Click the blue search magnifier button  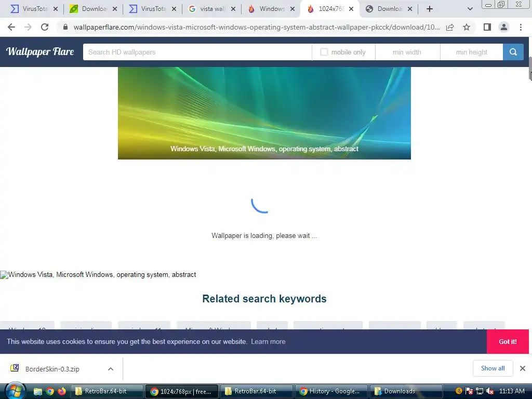pos(513,52)
